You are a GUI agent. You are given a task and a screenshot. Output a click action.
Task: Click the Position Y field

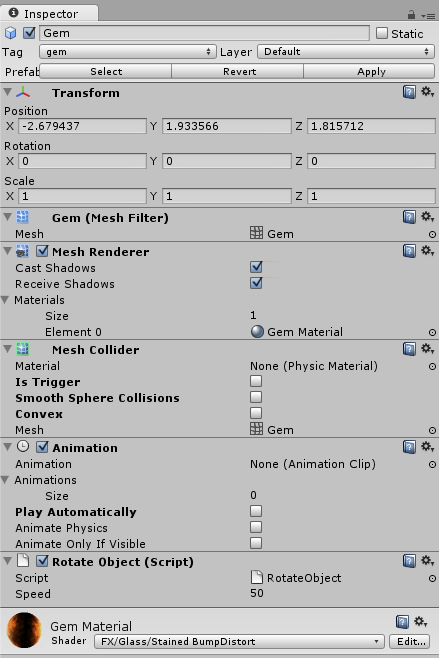click(x=227, y=126)
